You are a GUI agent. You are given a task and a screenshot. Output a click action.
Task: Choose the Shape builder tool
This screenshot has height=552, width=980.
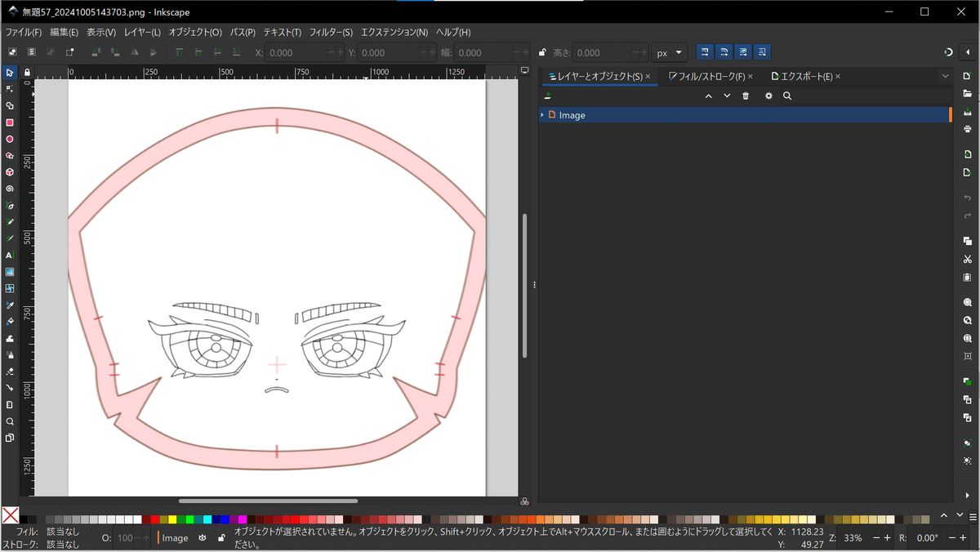pyautogui.click(x=10, y=105)
